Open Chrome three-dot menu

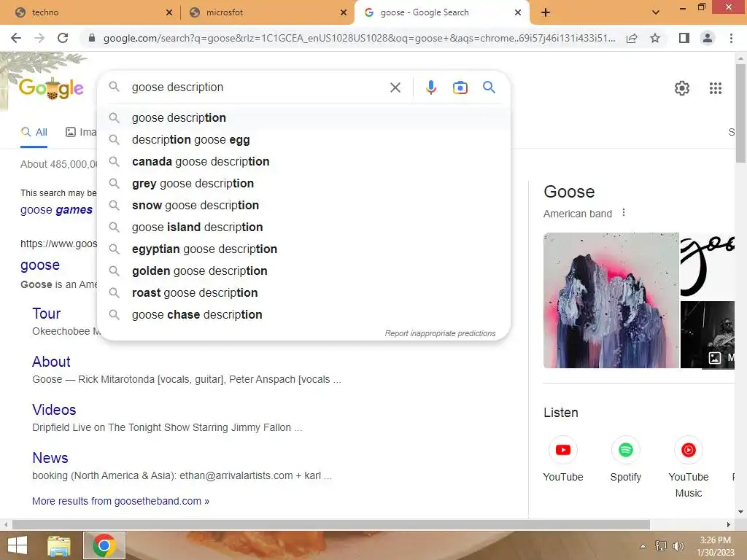tap(731, 38)
